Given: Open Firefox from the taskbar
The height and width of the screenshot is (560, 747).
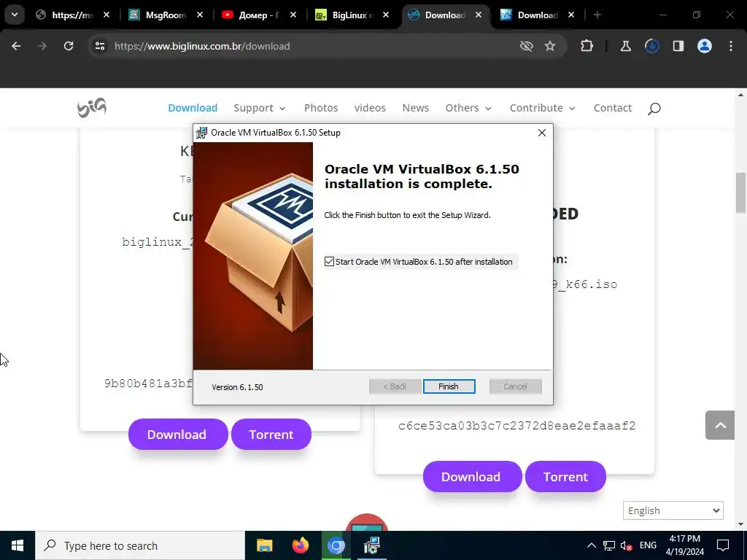Looking at the screenshot, I should click(x=300, y=545).
